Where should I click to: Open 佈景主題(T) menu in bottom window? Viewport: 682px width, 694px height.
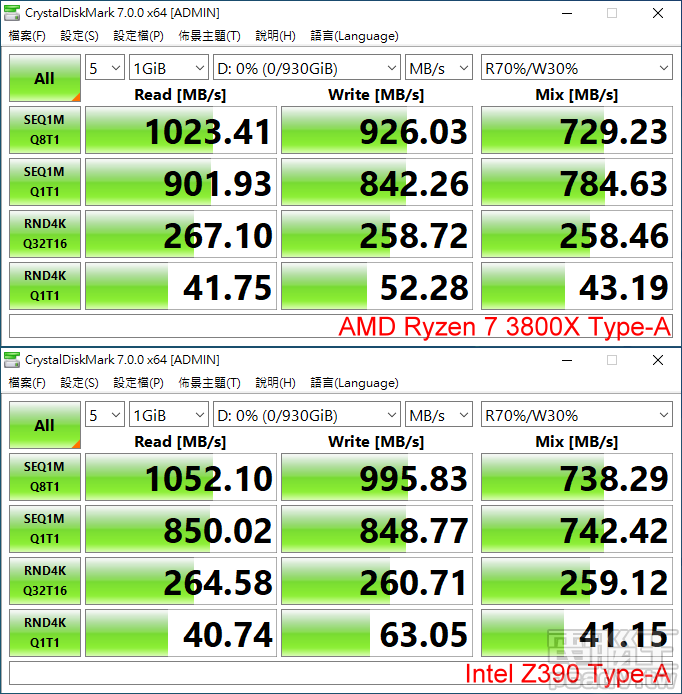pyautogui.click(x=209, y=383)
